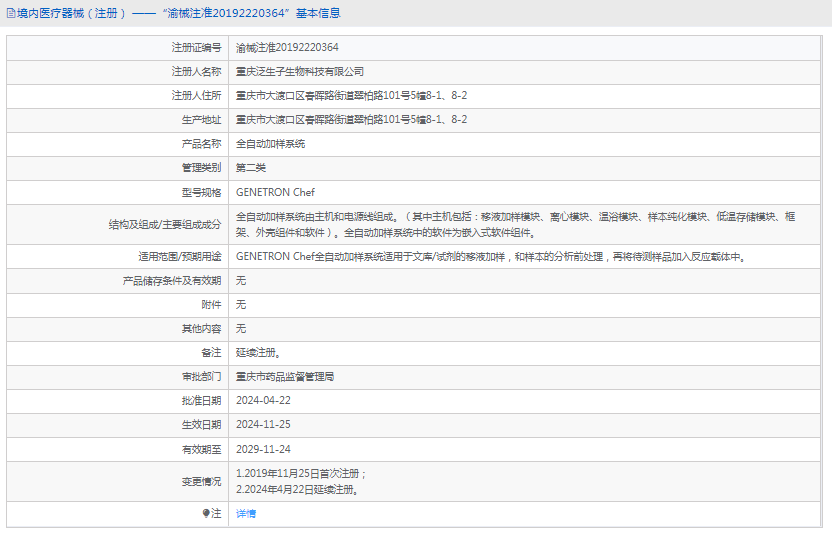This screenshot has height=533, width=832.
Task: Click the 产品储存条件及有效期 label
Action: tap(172, 281)
